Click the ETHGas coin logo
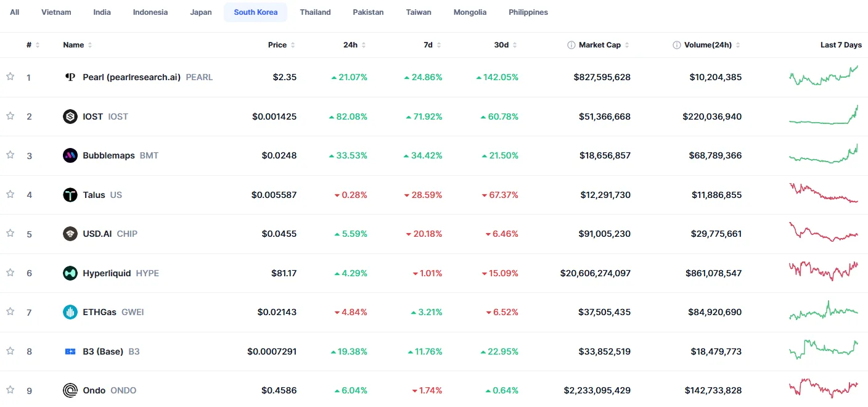 (70, 312)
